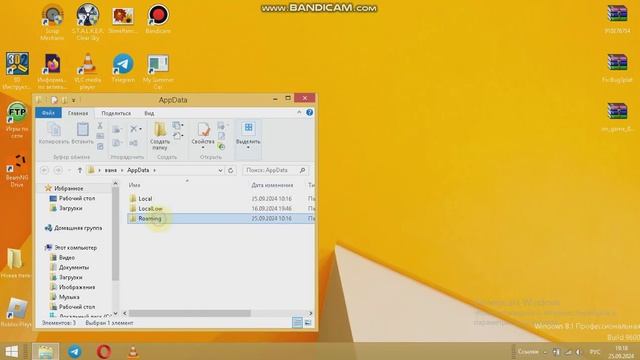Viewport: 640px width, 360px height.
Task: Open Telegram from the taskbar
Action: [75, 352]
